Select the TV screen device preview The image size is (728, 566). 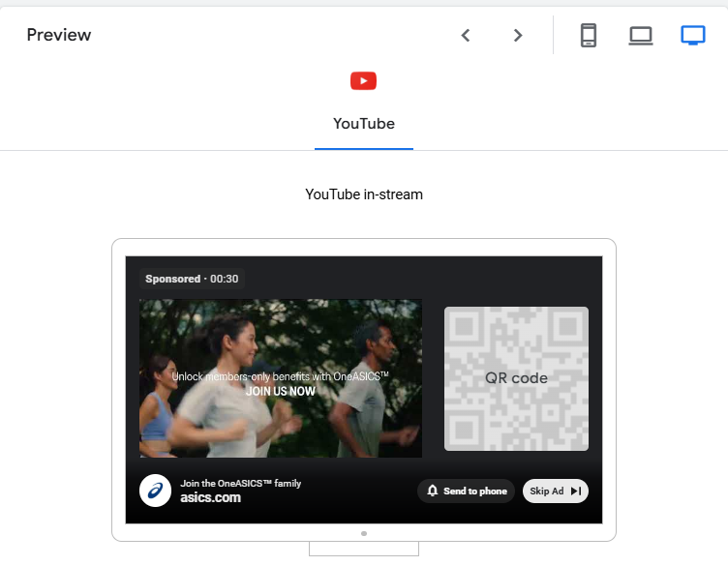(693, 35)
